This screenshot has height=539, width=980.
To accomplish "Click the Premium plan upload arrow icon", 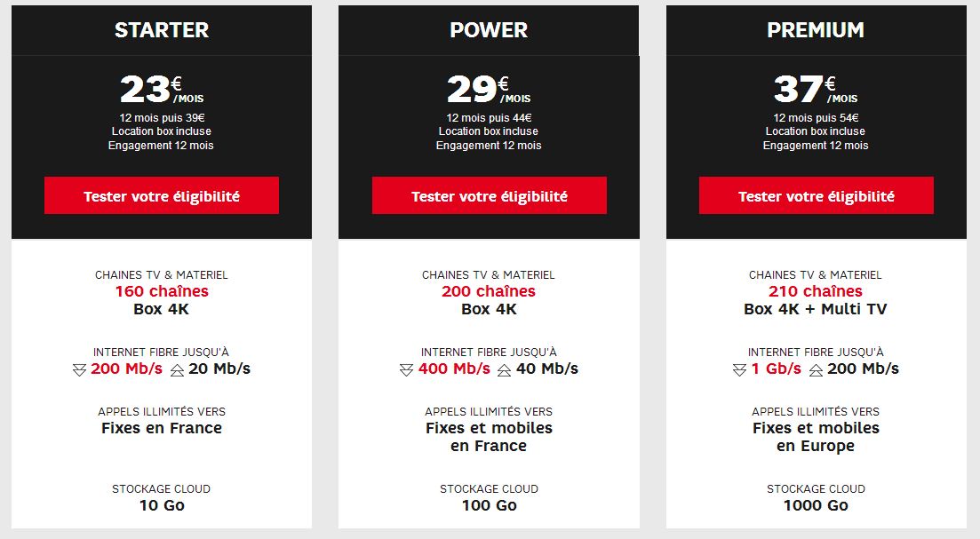I will coord(816,370).
